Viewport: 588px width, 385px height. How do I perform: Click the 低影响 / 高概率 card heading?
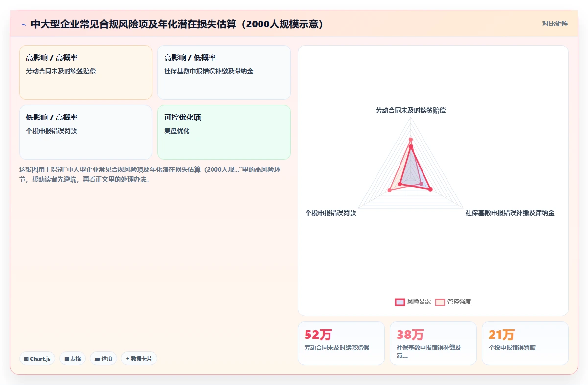pos(52,118)
